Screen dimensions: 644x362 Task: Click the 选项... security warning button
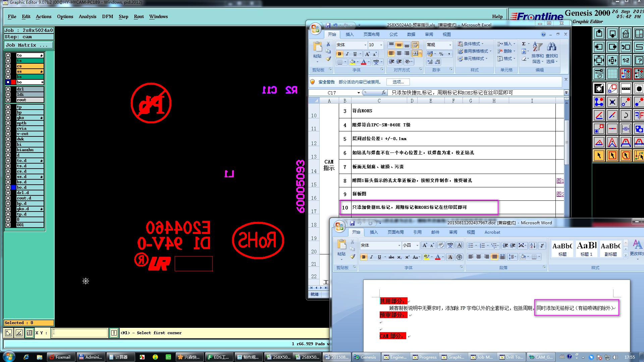398,82
